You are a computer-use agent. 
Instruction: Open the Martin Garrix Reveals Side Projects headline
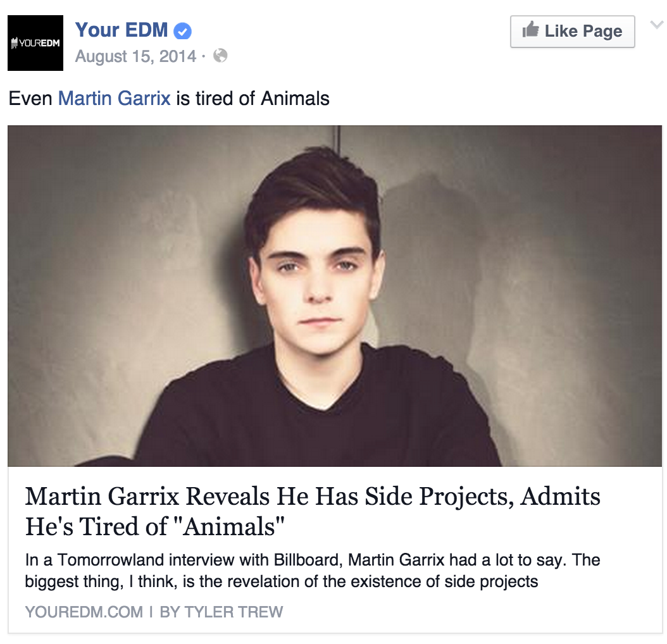click(313, 511)
